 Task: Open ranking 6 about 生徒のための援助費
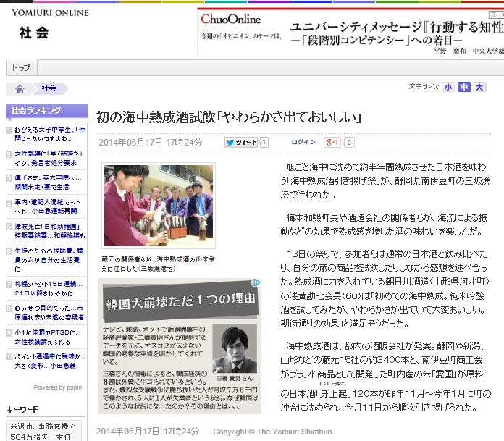coord(49,259)
